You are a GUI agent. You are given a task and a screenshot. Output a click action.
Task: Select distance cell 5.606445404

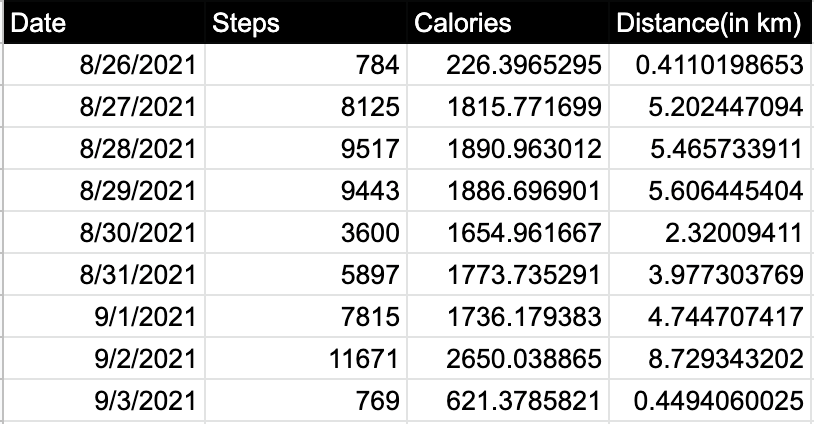(710, 191)
